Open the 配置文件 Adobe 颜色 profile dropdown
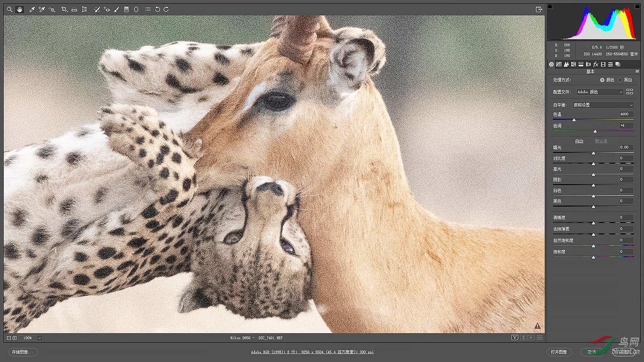The width and height of the screenshot is (644, 362). pos(600,92)
